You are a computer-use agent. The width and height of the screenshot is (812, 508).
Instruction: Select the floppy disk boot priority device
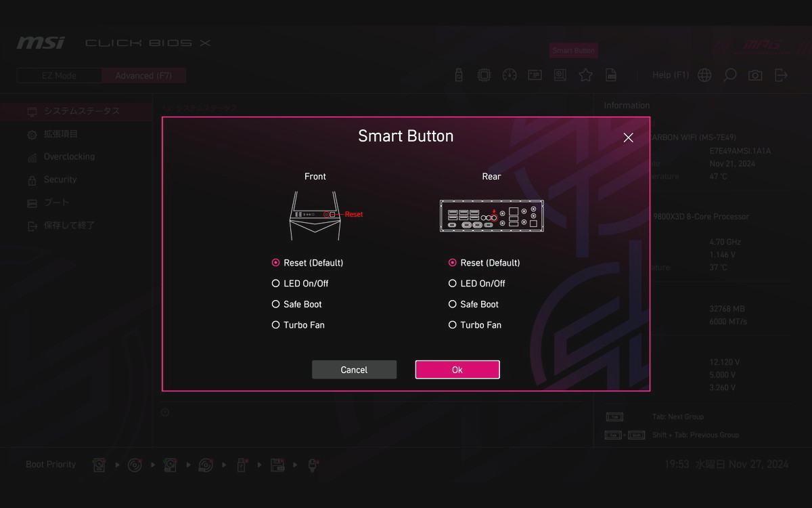(x=277, y=465)
